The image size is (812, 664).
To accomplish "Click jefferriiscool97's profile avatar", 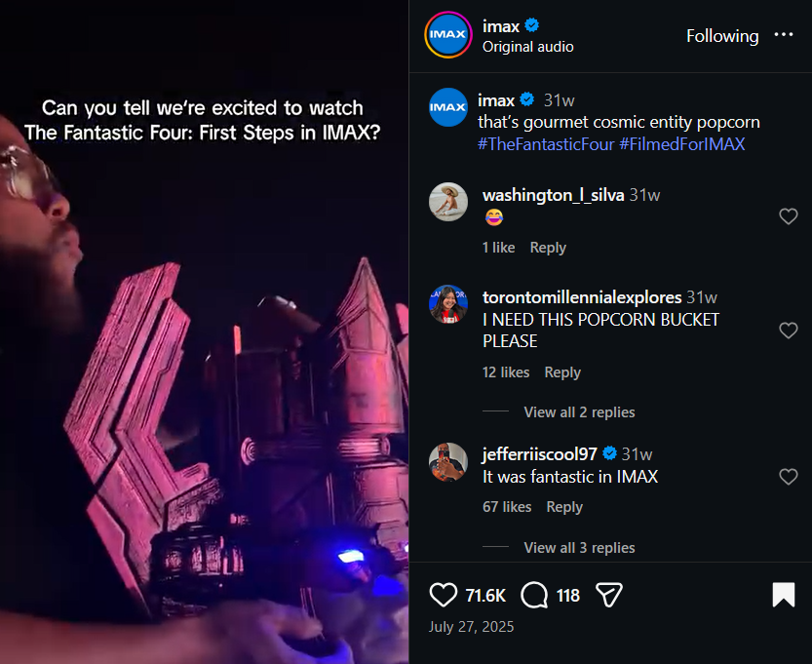I will 448,463.
